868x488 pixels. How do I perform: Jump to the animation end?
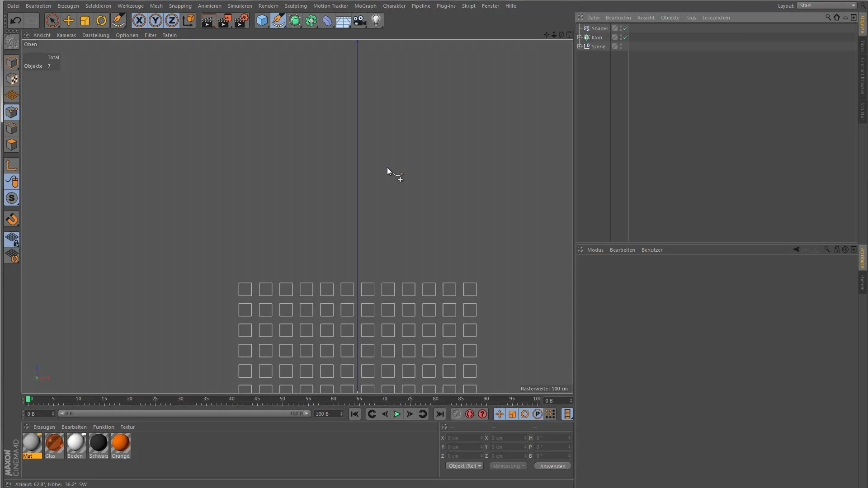click(x=440, y=414)
